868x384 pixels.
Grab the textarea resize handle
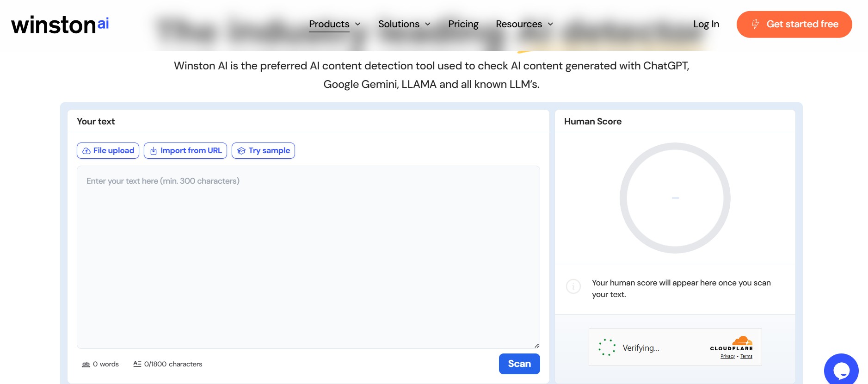[x=536, y=345]
